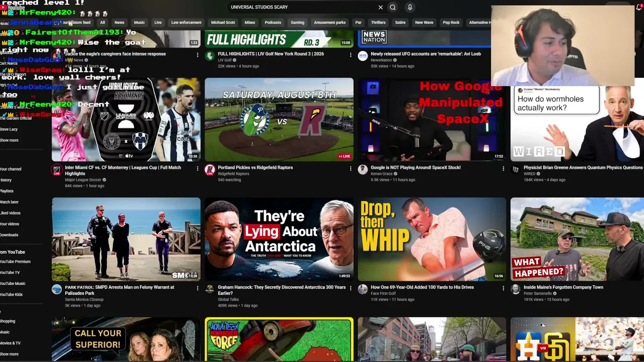Image resolution: width=644 pixels, height=362 pixels.
Task: Select the Music filter chip
Action: click(x=139, y=23)
